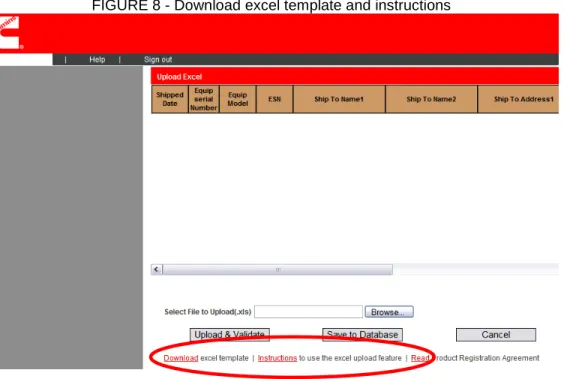Click the Upload & Validate button
The height and width of the screenshot is (379, 567).
pyautogui.click(x=230, y=335)
